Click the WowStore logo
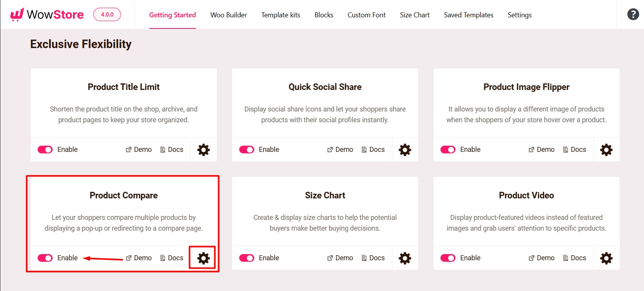The width and height of the screenshot is (644, 291). click(x=46, y=14)
